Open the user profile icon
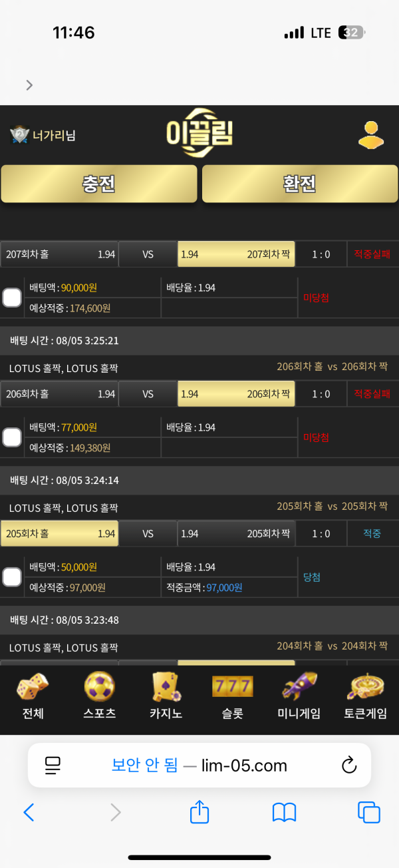Image resolution: width=399 pixels, height=868 pixels. 371,135
